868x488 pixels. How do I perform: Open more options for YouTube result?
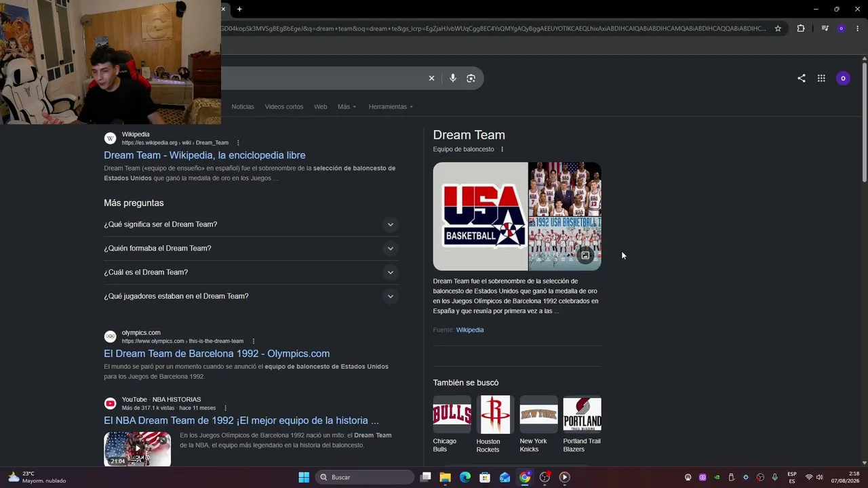(226, 408)
